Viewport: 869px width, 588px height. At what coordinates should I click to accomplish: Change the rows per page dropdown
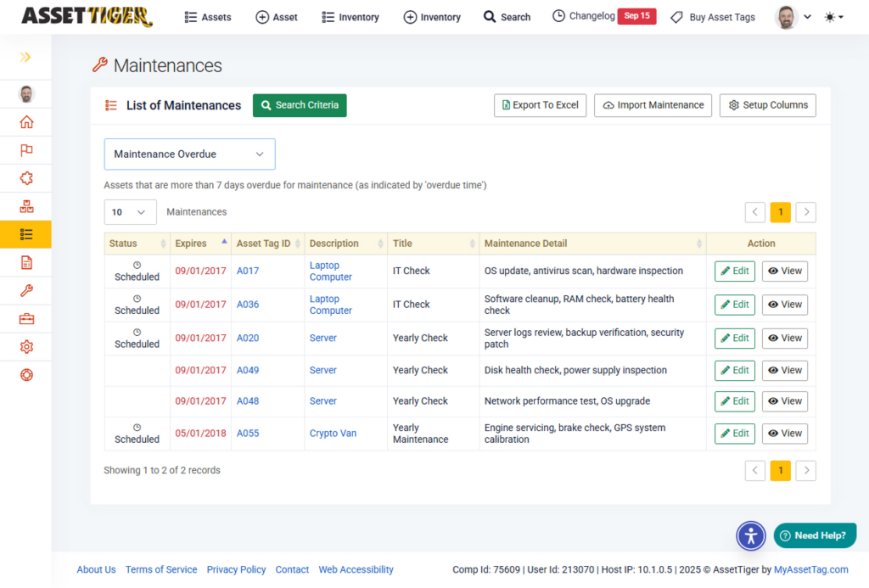pyautogui.click(x=130, y=212)
